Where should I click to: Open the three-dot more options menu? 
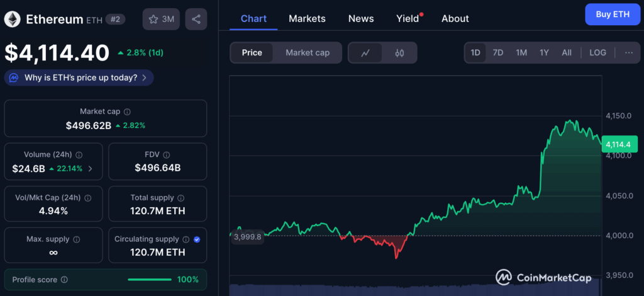628,53
